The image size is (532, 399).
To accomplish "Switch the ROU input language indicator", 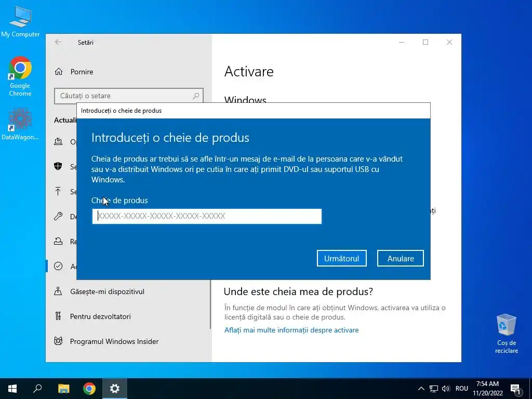I will [462, 389].
